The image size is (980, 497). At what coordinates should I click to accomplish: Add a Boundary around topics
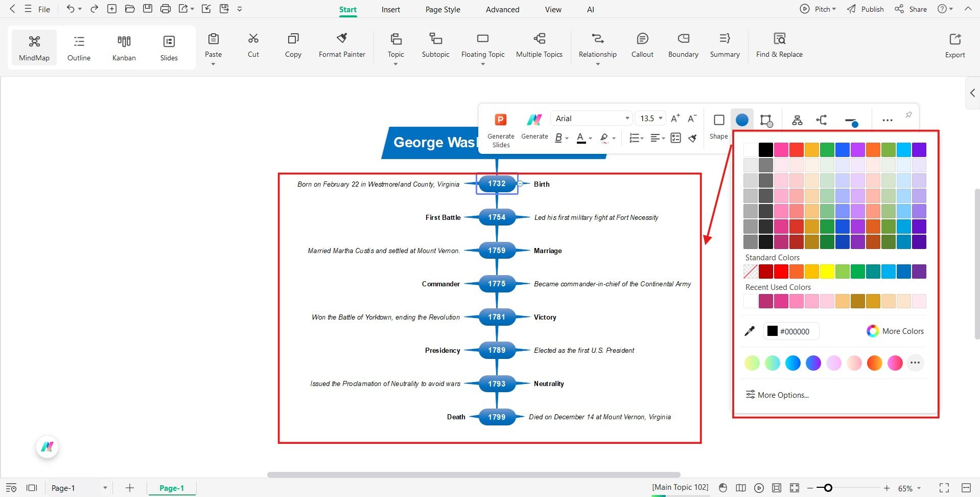pyautogui.click(x=683, y=46)
